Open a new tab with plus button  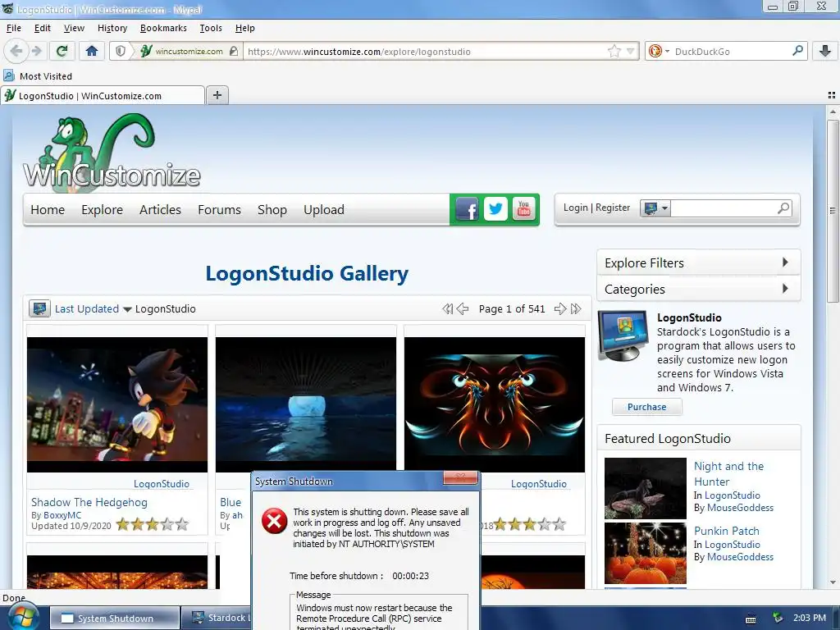217,95
